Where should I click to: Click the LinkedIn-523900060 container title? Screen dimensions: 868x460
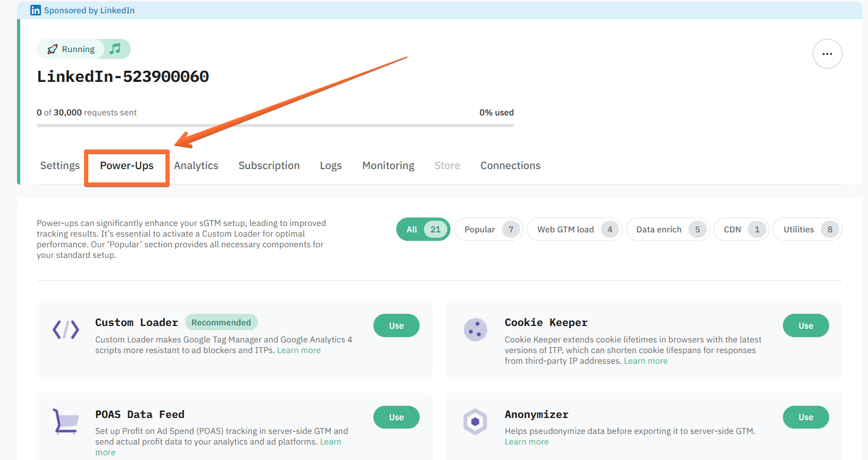pos(123,77)
